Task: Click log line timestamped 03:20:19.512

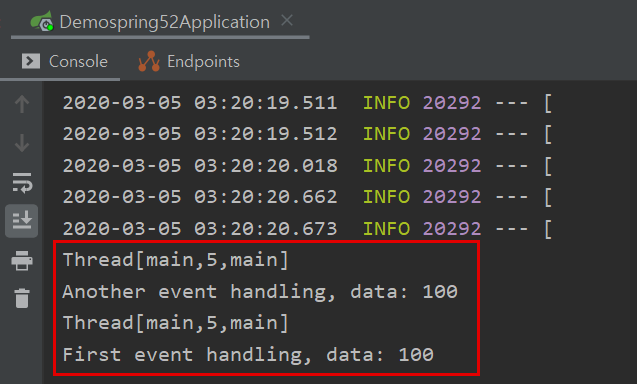Action: (307, 134)
